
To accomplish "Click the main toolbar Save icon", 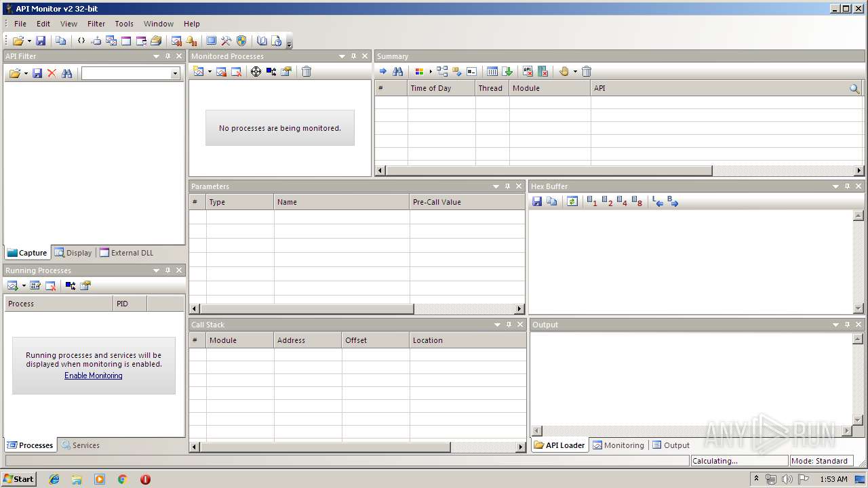I will [41, 41].
